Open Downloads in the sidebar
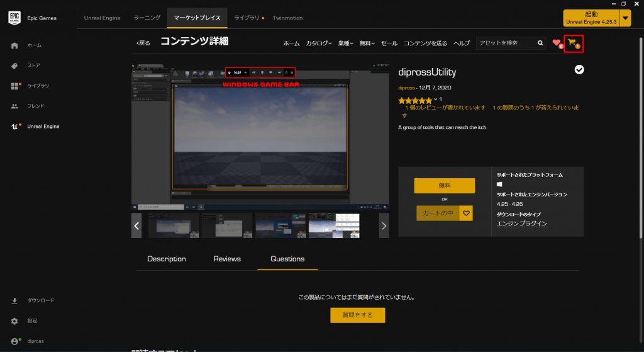Image resolution: width=644 pixels, height=352 pixels. [x=32, y=300]
